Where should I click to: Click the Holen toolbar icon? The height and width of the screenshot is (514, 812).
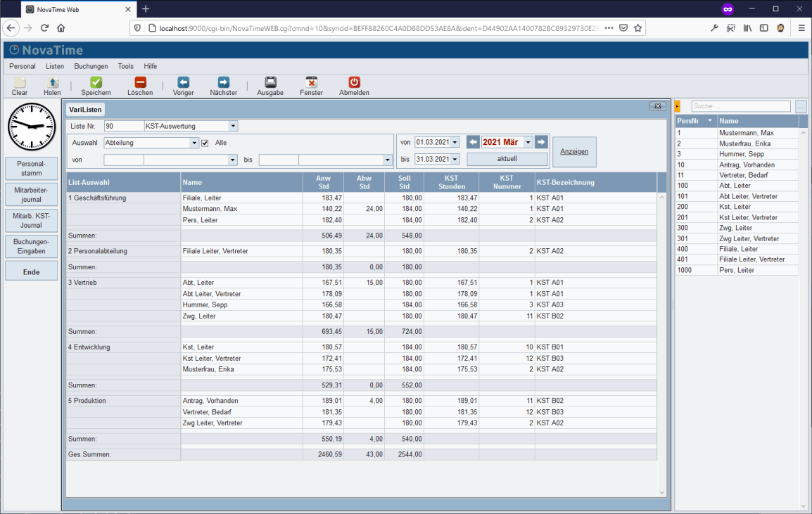52,83
